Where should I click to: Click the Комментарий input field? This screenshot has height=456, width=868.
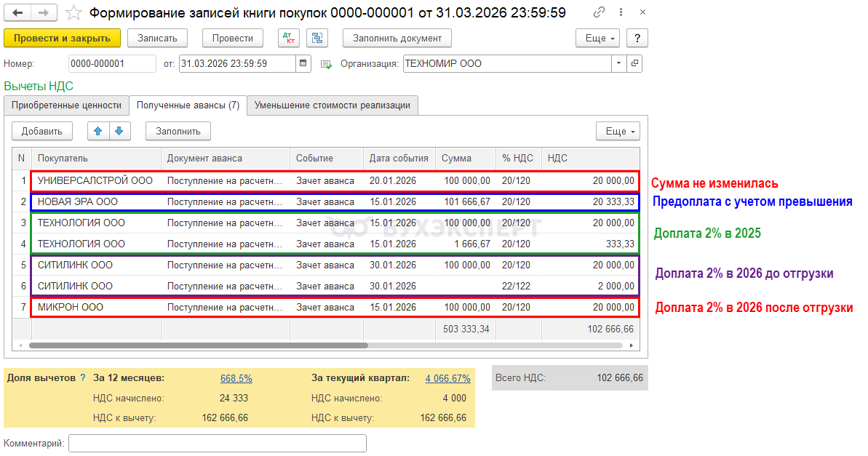pyautogui.click(x=217, y=443)
